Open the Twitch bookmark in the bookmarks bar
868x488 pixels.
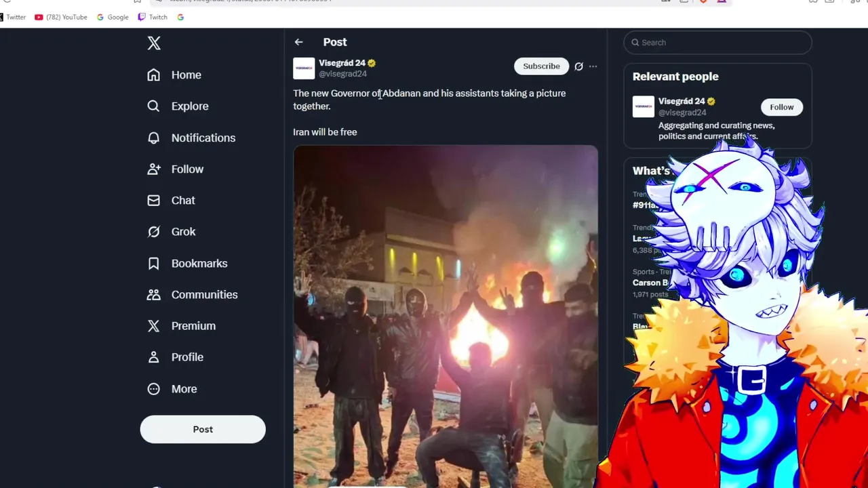153,17
